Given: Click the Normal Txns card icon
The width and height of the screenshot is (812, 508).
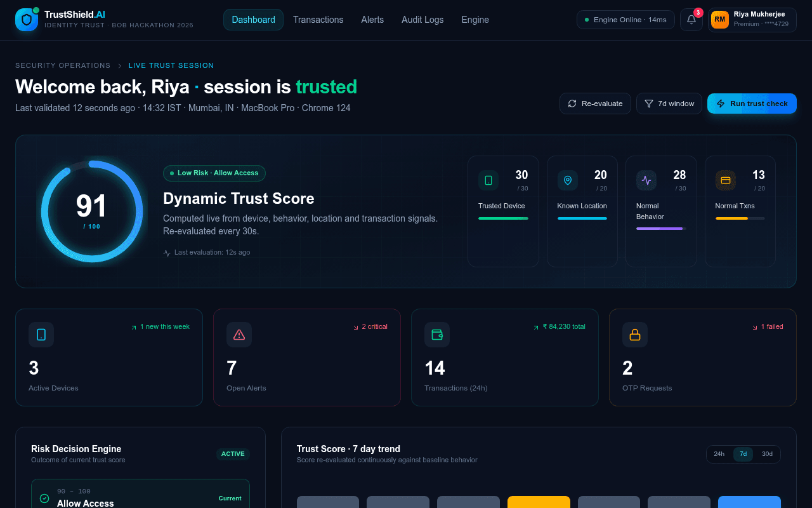Looking at the screenshot, I should [726, 180].
